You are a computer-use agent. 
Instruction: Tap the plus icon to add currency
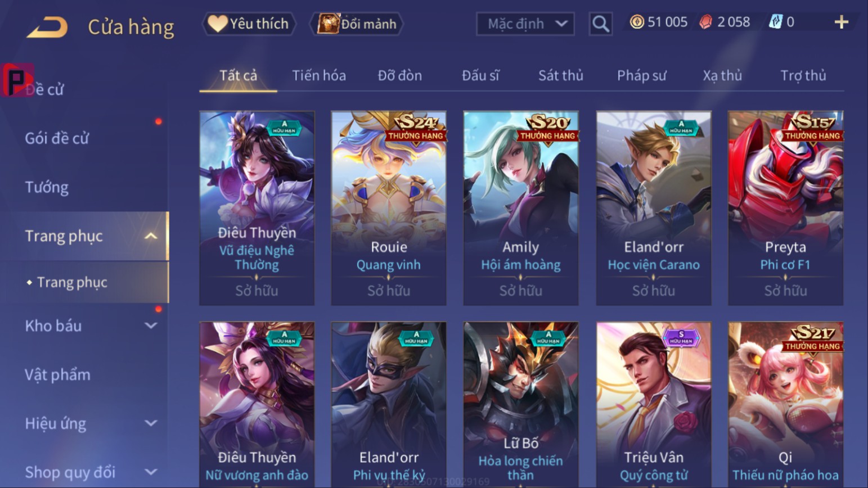pyautogui.click(x=841, y=22)
